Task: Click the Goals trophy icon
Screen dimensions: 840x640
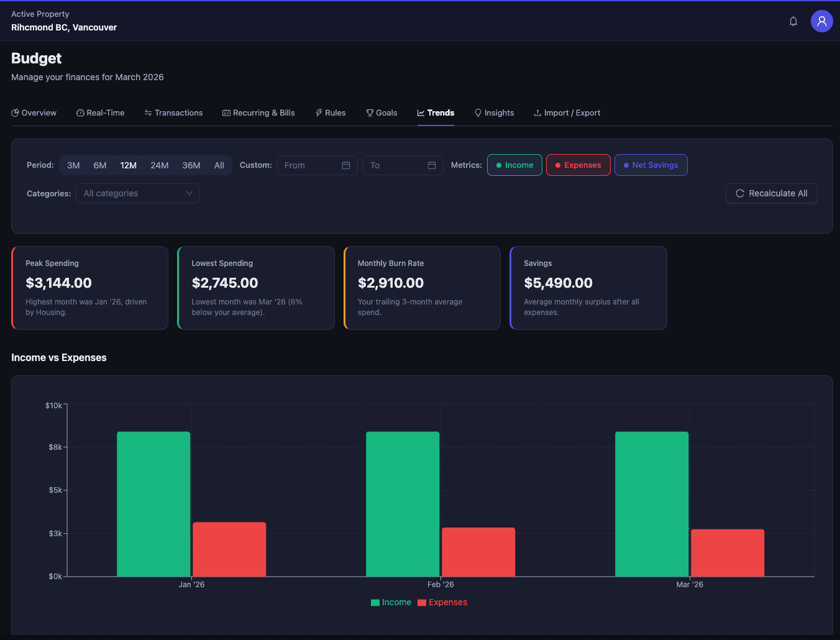Action: point(370,113)
